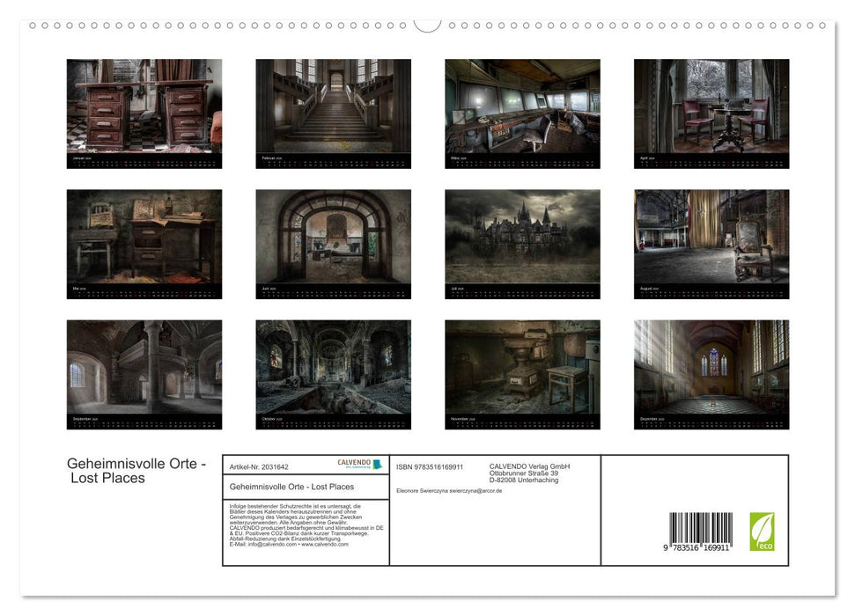Open the February grand staircase thumbnail
This screenshot has width=855, height=616.
coord(333,106)
